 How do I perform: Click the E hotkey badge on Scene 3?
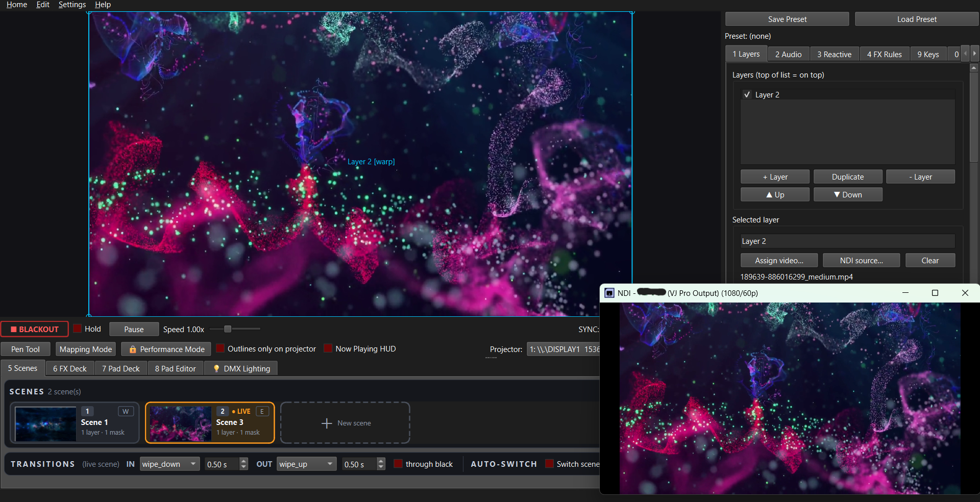tap(262, 411)
